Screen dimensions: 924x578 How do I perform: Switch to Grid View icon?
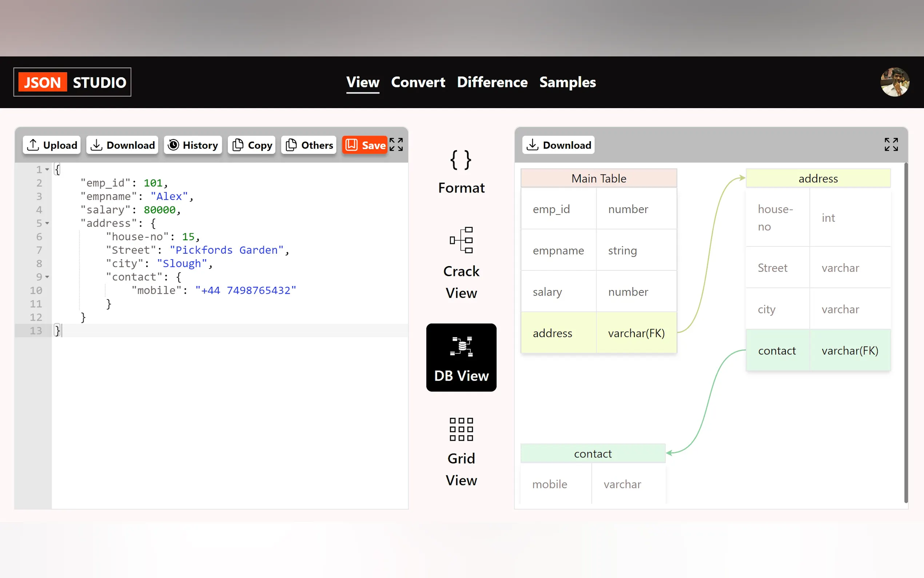461,429
